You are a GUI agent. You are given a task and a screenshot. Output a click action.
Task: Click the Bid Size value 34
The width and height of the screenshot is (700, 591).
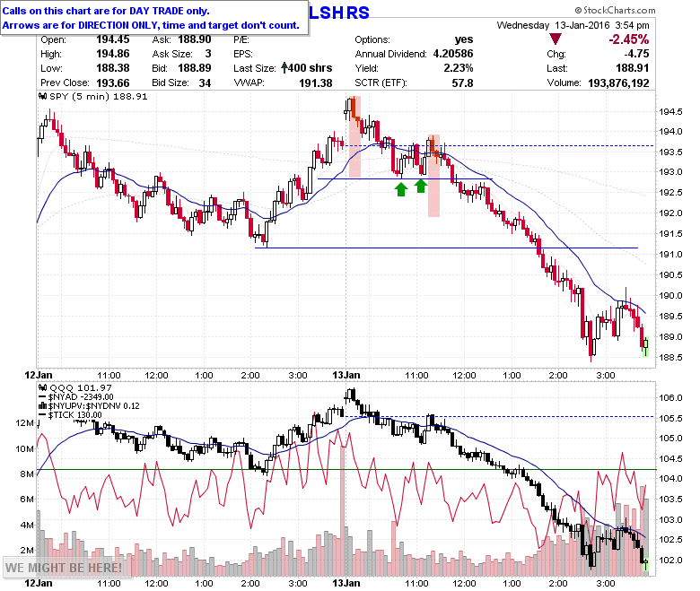205,83
